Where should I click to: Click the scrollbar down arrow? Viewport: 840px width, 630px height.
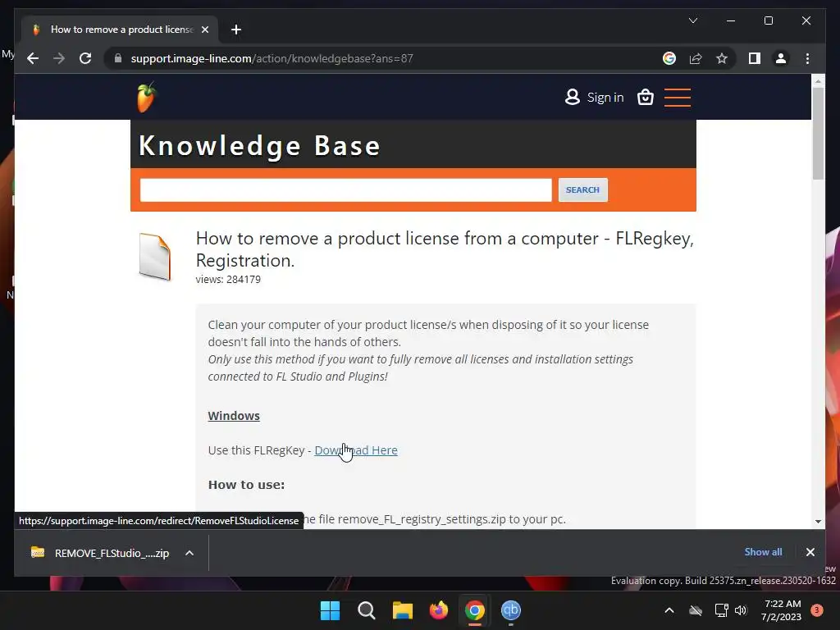[818, 521]
